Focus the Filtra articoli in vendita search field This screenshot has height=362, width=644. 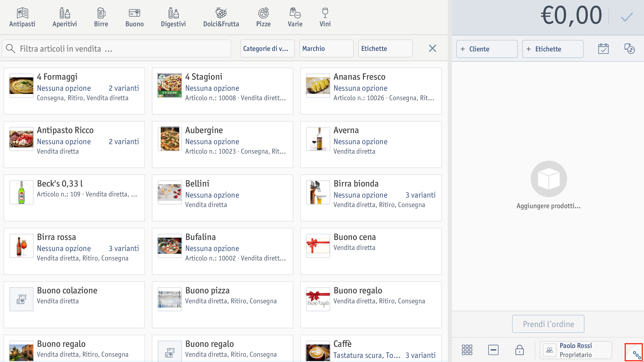click(x=117, y=49)
